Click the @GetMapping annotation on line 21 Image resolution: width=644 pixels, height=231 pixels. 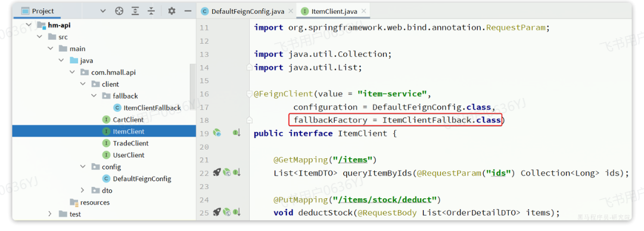(x=301, y=160)
